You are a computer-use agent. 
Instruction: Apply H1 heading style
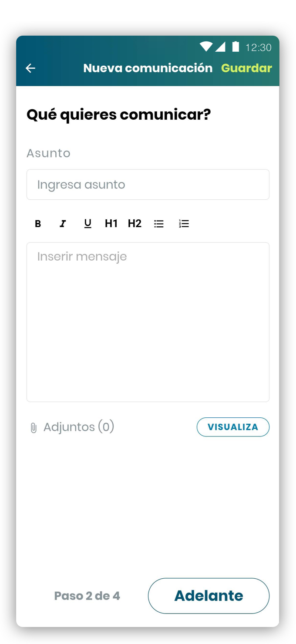pos(111,224)
